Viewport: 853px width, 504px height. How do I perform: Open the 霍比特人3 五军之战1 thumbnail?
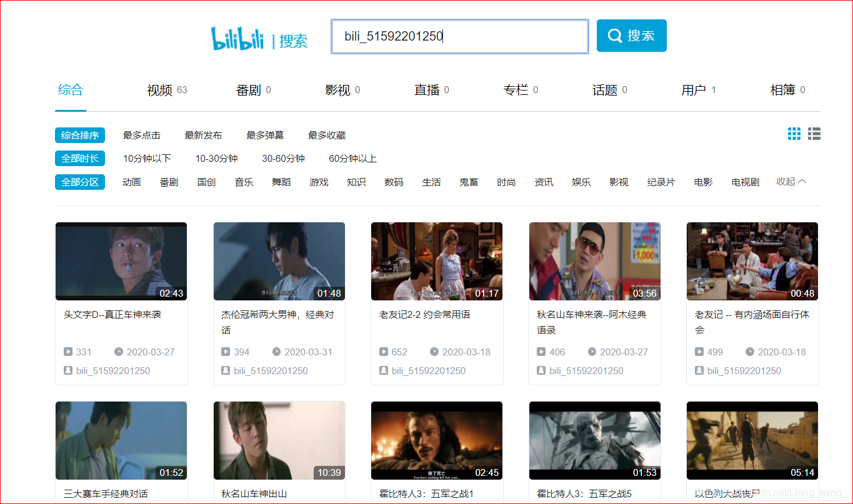[x=436, y=440]
